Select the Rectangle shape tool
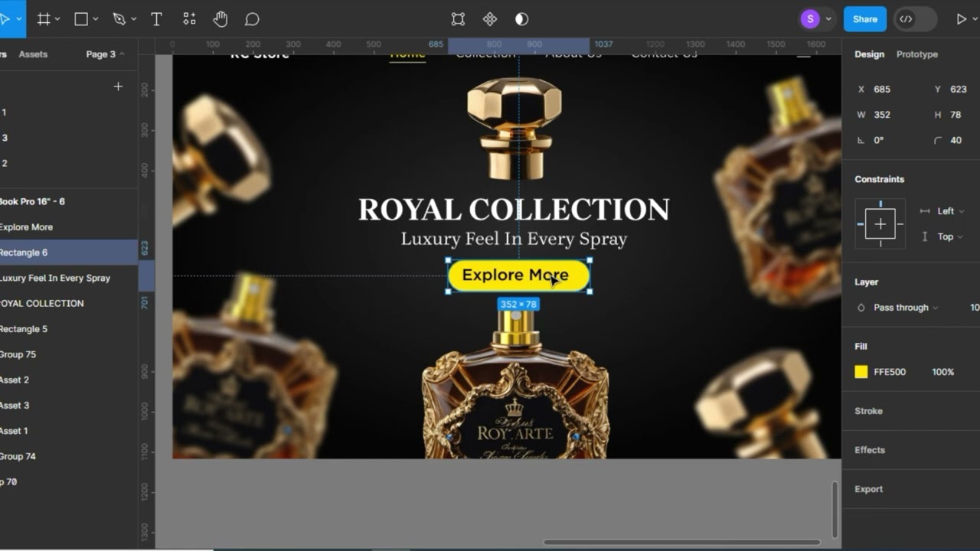The height and width of the screenshot is (551, 980). pyautogui.click(x=81, y=19)
